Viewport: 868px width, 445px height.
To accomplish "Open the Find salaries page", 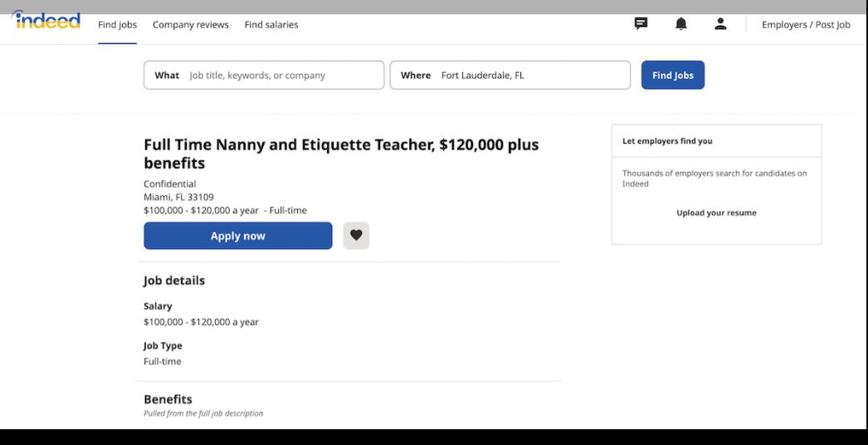I will pyautogui.click(x=271, y=25).
